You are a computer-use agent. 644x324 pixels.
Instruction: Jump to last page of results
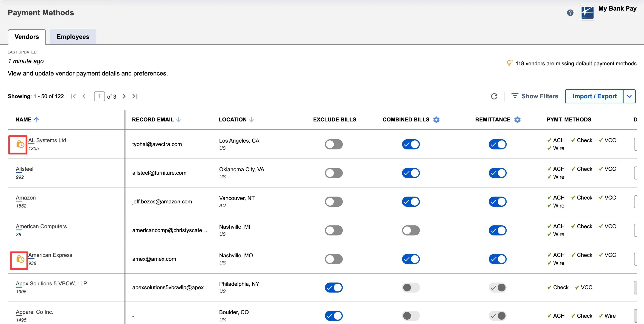(x=135, y=96)
